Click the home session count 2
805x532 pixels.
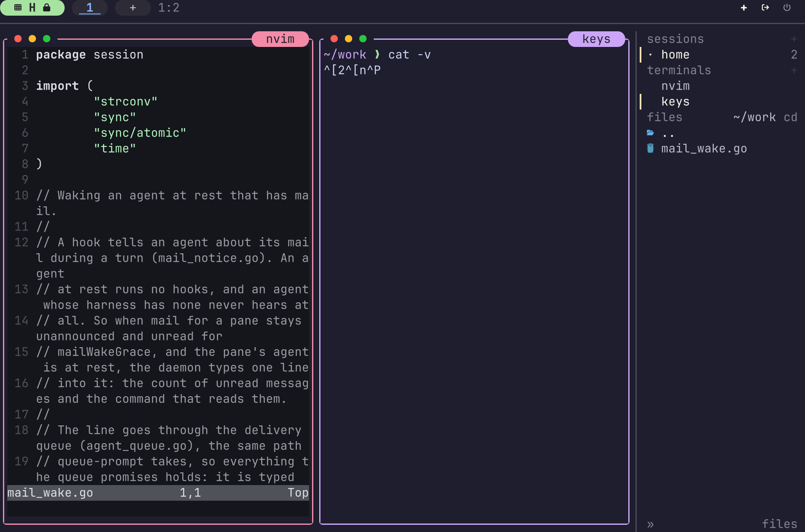coord(794,55)
